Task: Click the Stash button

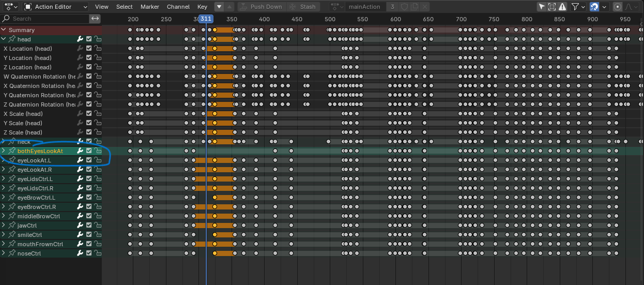Action: coord(303,7)
